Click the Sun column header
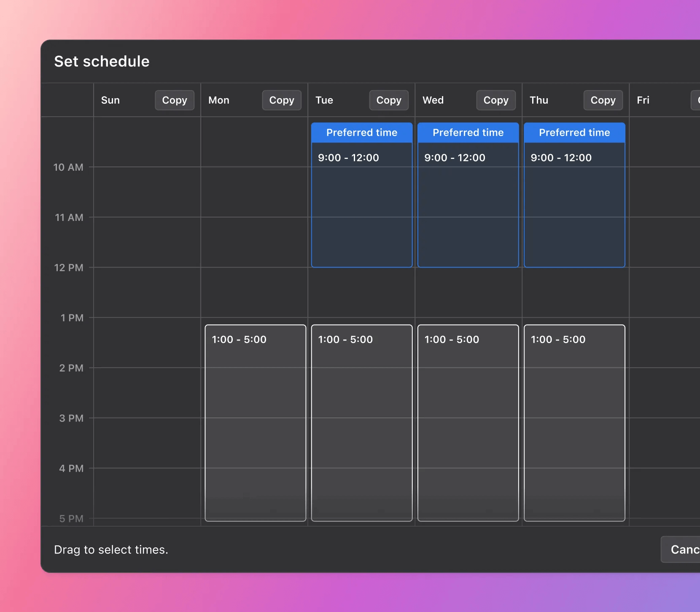This screenshot has height=612, width=700. [110, 100]
